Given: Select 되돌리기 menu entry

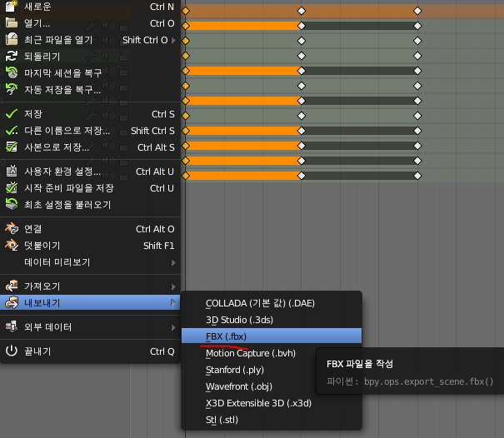Looking at the screenshot, I should pyautogui.click(x=90, y=57).
